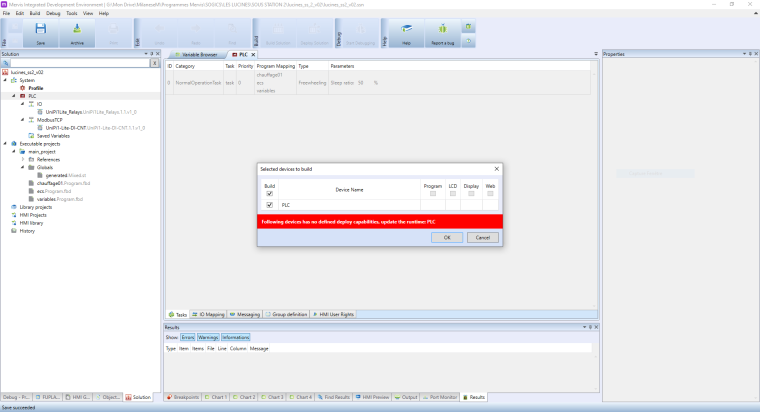760x412 pixels.
Task: Select the History item in Solution panel
Action: [x=27, y=230]
